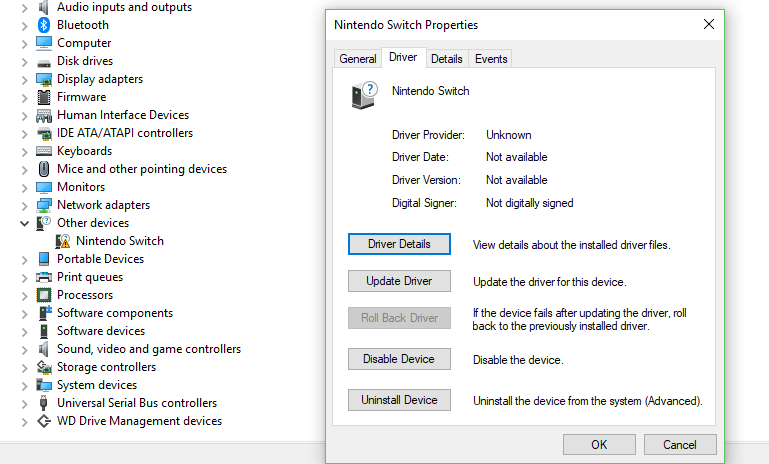Click the Display adapters icon

point(44,79)
